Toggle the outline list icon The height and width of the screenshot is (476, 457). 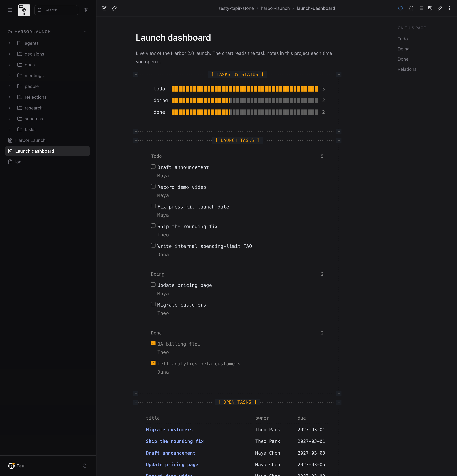coord(421,8)
